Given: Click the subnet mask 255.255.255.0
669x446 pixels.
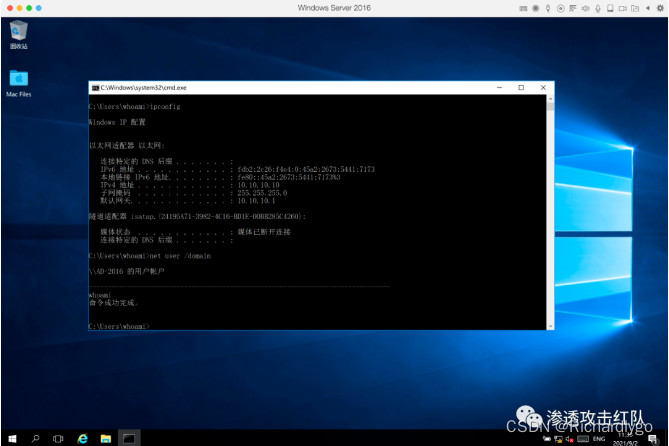Looking at the screenshot, I should coord(262,192).
